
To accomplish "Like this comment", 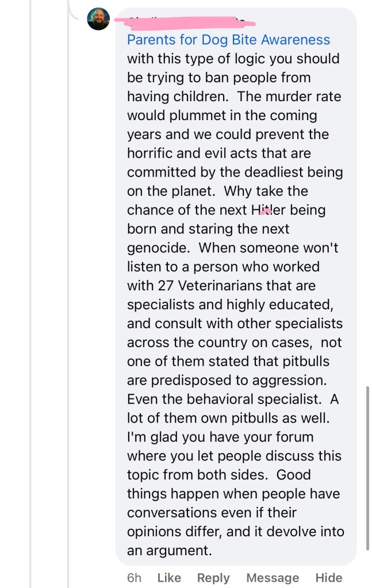I will point(169,578).
